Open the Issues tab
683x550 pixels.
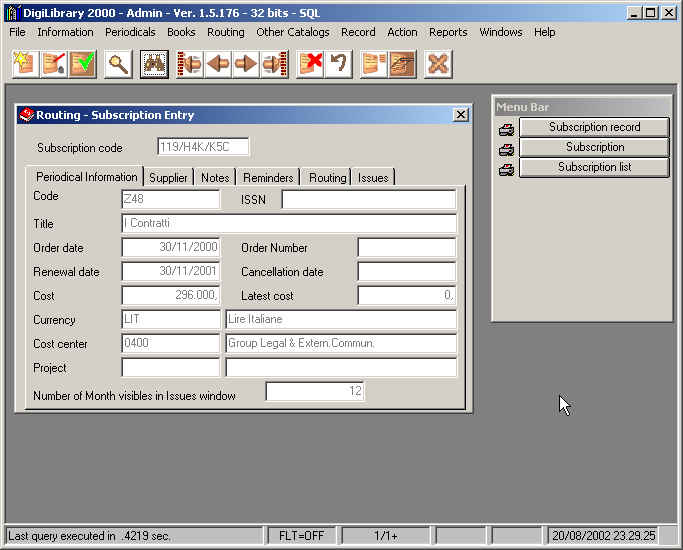pyautogui.click(x=373, y=177)
